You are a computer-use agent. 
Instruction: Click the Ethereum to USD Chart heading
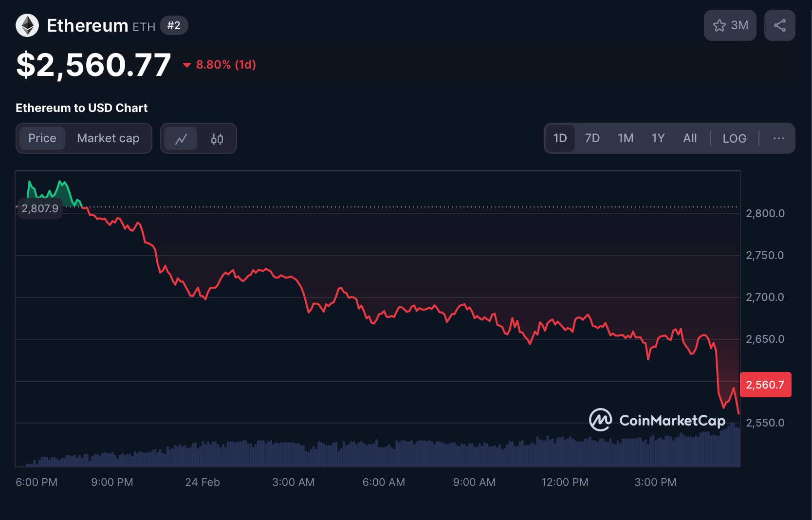click(x=81, y=108)
